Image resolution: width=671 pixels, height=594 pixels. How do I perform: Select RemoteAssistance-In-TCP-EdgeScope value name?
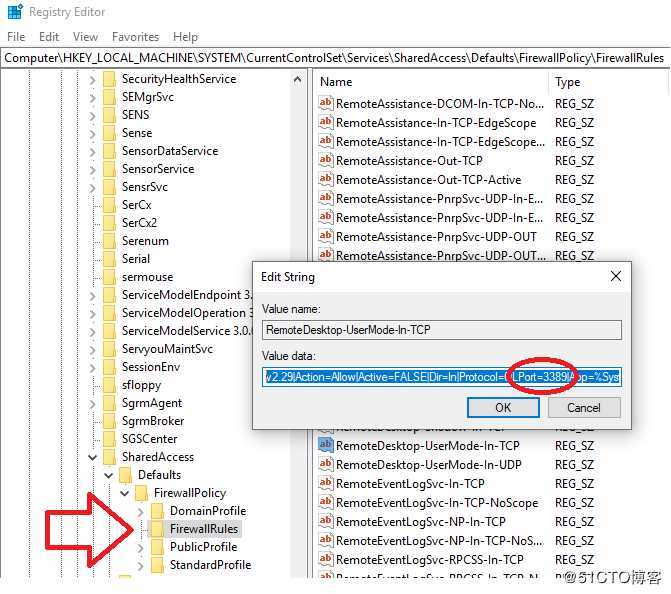click(436, 123)
